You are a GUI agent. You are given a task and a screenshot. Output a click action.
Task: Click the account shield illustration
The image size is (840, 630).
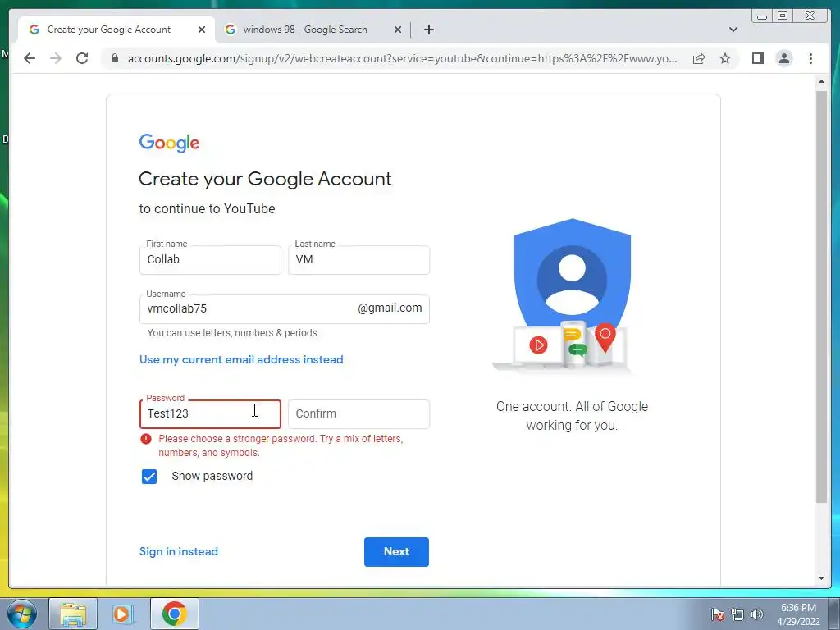pyautogui.click(x=572, y=294)
